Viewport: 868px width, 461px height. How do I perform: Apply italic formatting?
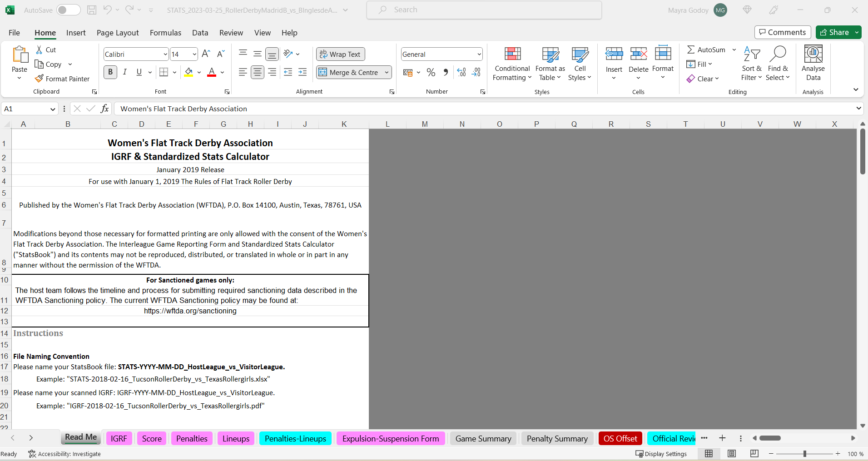coord(124,72)
